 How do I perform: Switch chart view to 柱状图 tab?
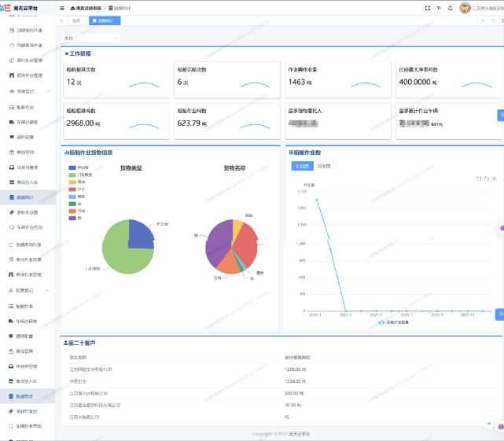tap(324, 166)
